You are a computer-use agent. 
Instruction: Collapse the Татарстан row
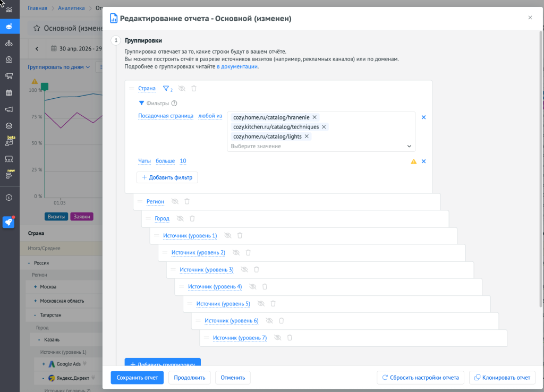click(x=35, y=315)
